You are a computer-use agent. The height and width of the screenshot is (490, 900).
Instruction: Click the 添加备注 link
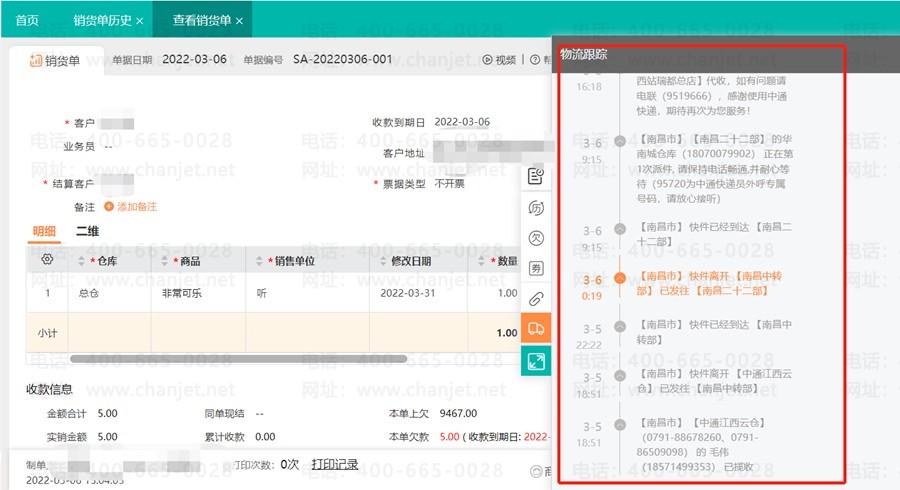pos(137,207)
